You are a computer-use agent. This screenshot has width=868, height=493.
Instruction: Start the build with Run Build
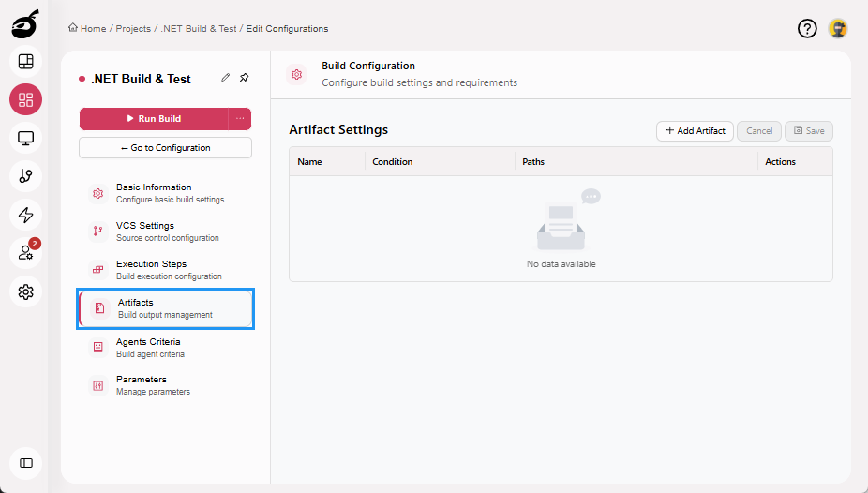154,118
